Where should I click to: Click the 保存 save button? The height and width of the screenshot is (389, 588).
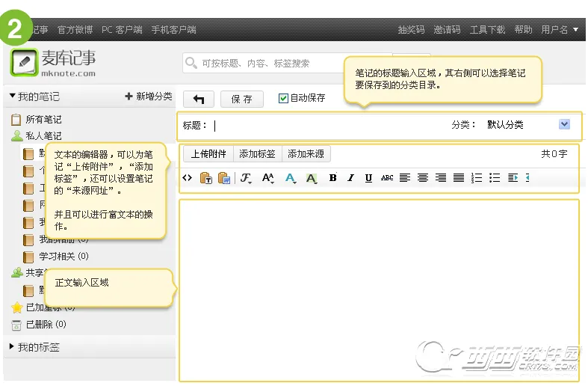[242, 99]
